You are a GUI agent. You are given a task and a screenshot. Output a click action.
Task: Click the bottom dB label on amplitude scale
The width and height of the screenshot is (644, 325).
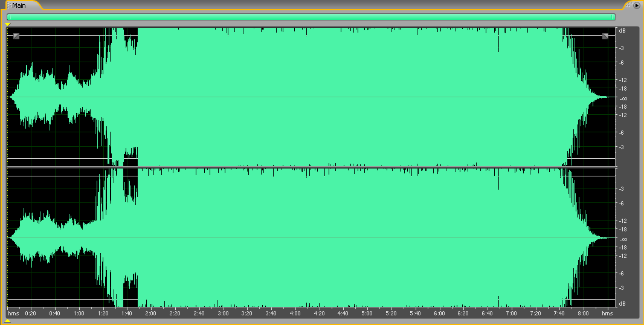click(x=622, y=303)
